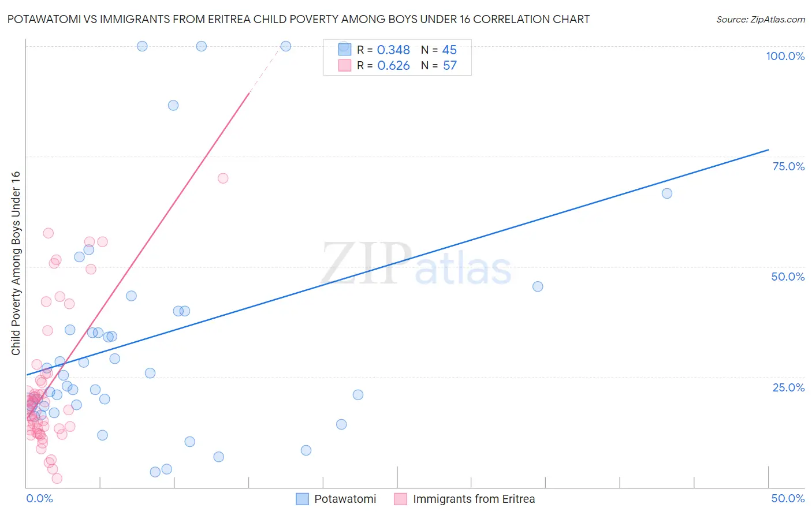Click the 75.0% y-axis label

click(788, 166)
